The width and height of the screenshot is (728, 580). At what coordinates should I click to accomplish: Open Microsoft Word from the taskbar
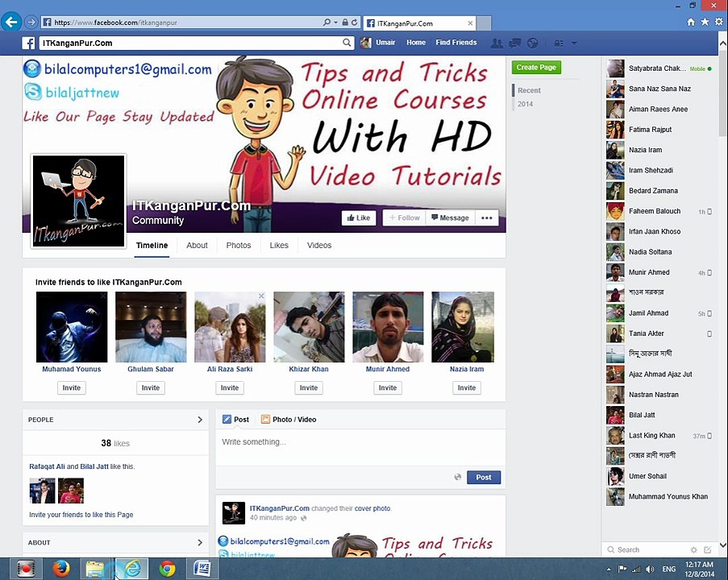202,569
